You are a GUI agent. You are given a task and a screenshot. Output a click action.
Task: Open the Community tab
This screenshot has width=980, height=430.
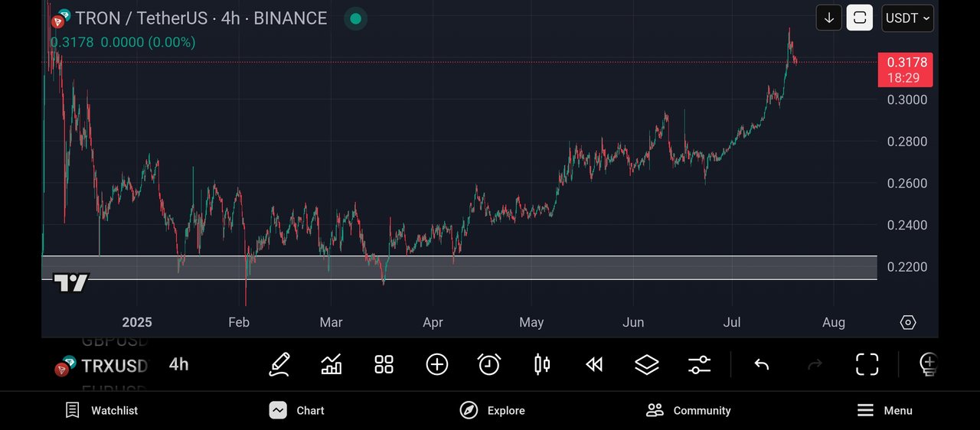(x=688, y=410)
